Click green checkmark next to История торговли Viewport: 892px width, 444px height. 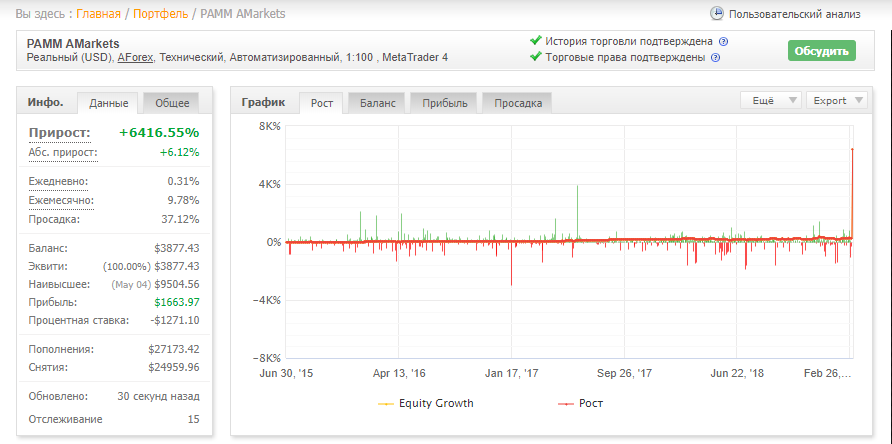[535, 41]
